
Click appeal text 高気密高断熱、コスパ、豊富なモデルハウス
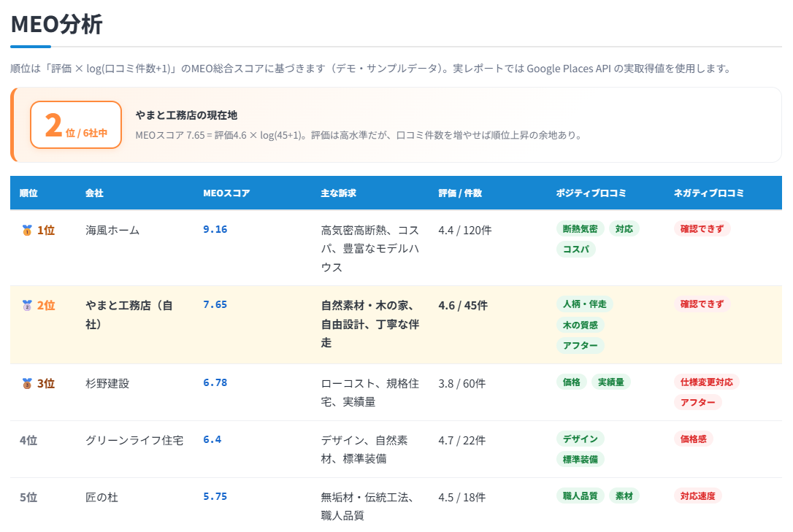click(370, 249)
